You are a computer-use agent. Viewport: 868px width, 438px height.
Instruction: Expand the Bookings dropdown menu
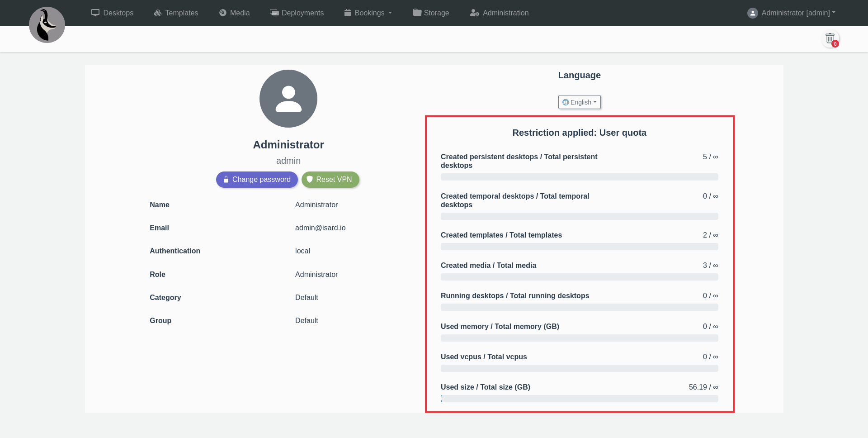click(x=368, y=13)
